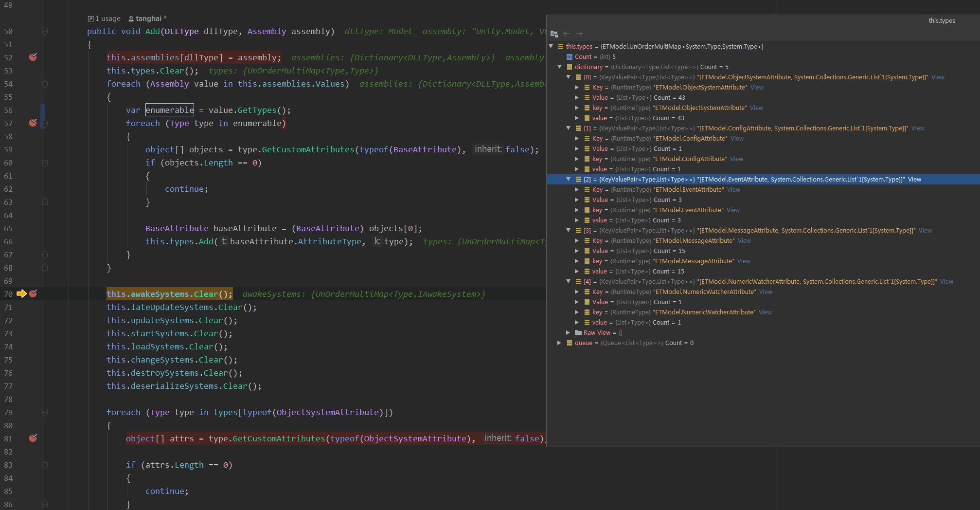This screenshot has width=980, height=510.
Task: Collapse the [3] MessageAttribute entry
Action: (568, 230)
